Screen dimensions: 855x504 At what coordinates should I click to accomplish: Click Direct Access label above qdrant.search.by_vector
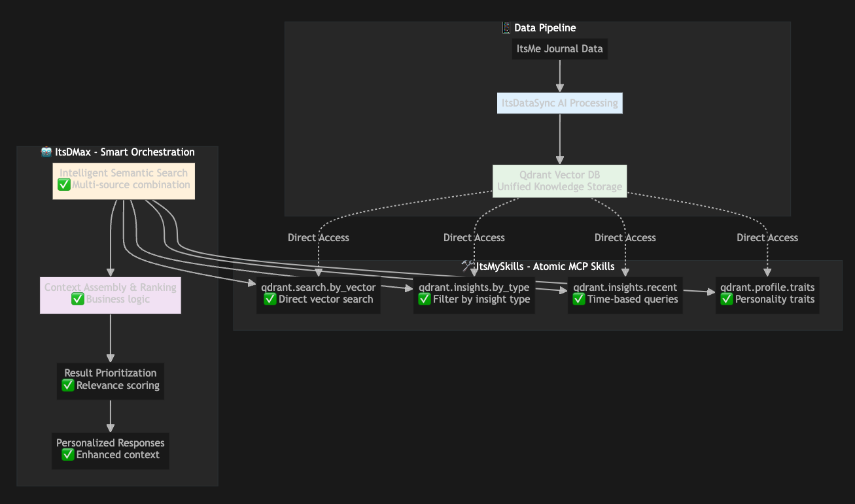[x=319, y=238]
